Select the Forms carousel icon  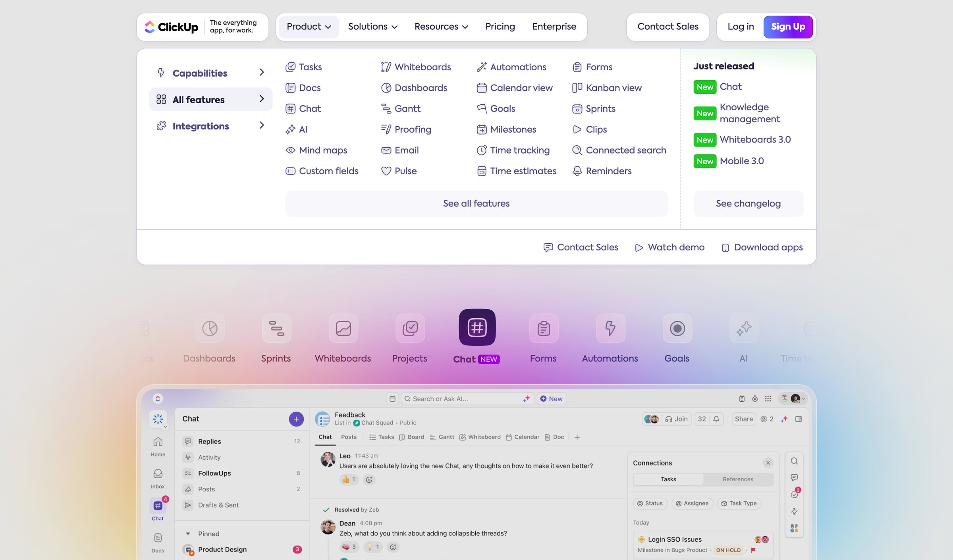pyautogui.click(x=544, y=328)
